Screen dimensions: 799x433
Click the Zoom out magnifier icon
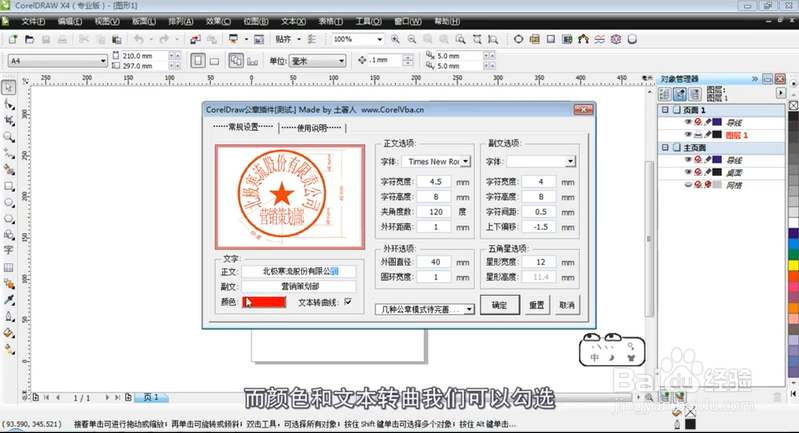coord(412,39)
